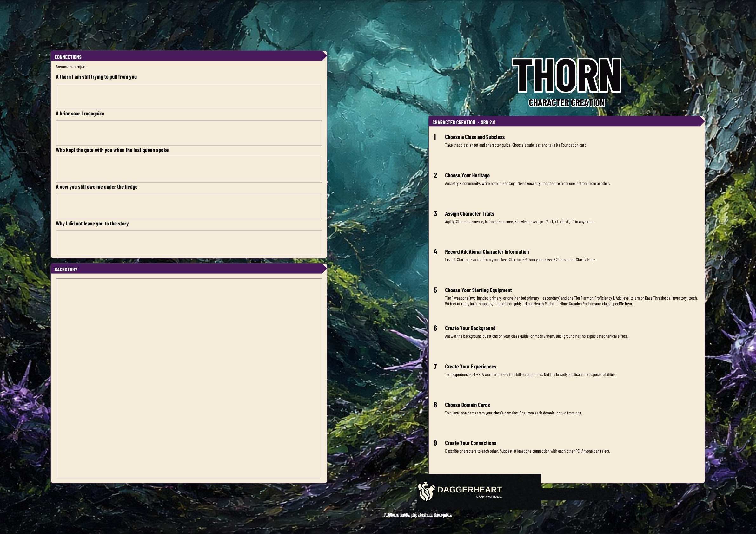The image size is (756, 534).
Task: Click the 'Answer the background questions' description line
Action: coord(536,336)
